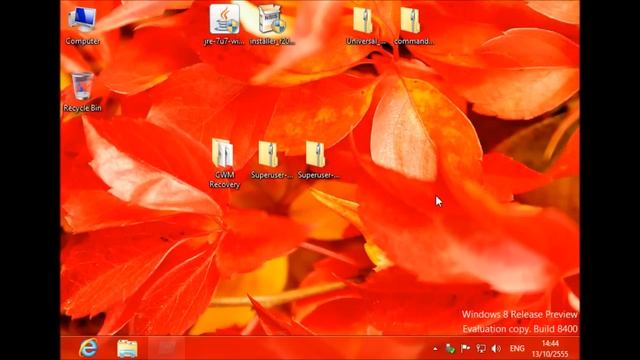The height and width of the screenshot is (360, 640).
Task: Select the first Superuser zip archive
Action: 271,159
